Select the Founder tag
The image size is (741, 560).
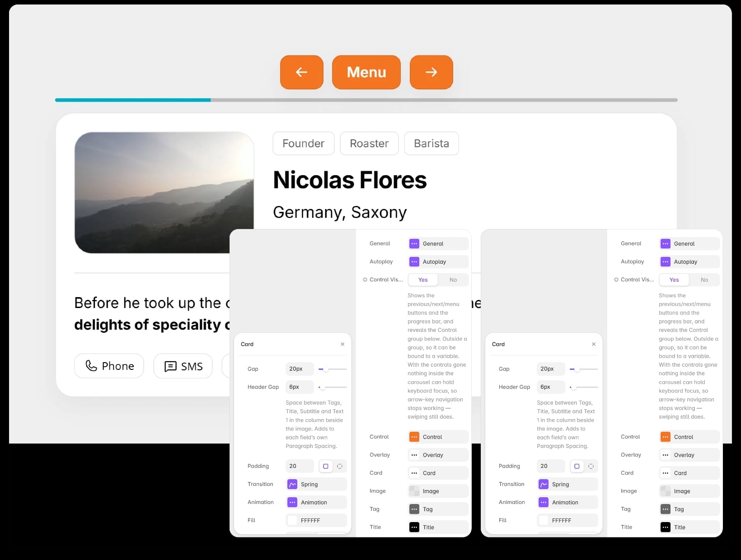[x=304, y=144]
